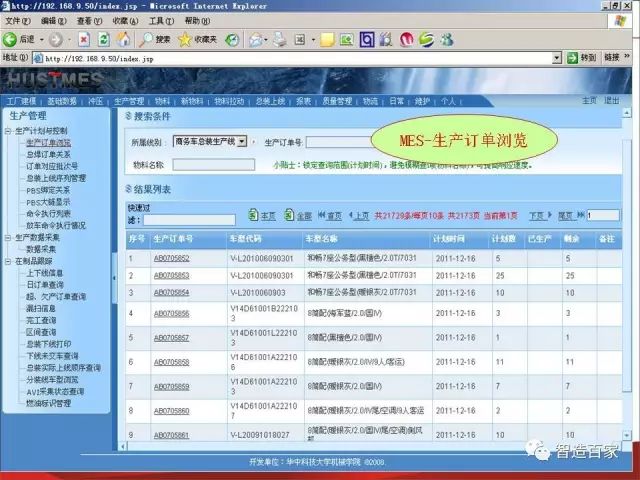Viewport: 640px width, 480px height.
Task: Open the 收藏夹 favorites star
Action: [198, 40]
